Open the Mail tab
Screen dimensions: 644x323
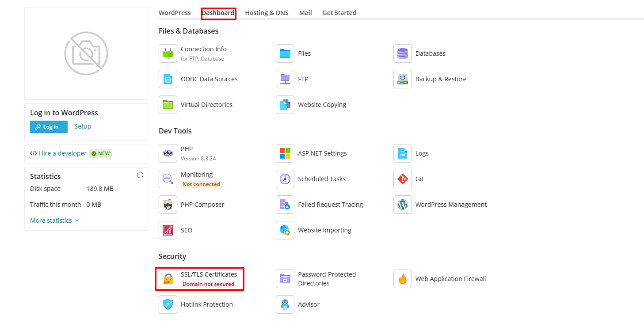point(305,13)
